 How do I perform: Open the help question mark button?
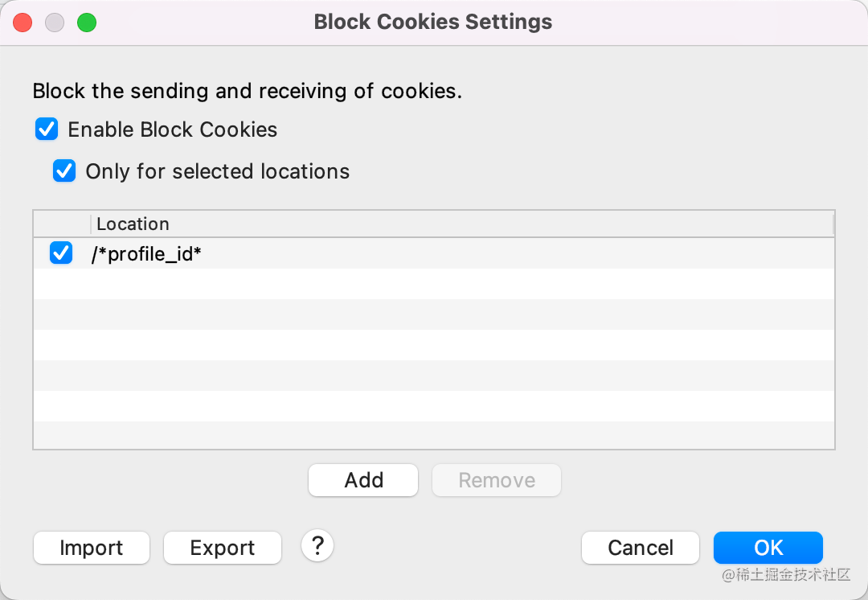coord(317,546)
